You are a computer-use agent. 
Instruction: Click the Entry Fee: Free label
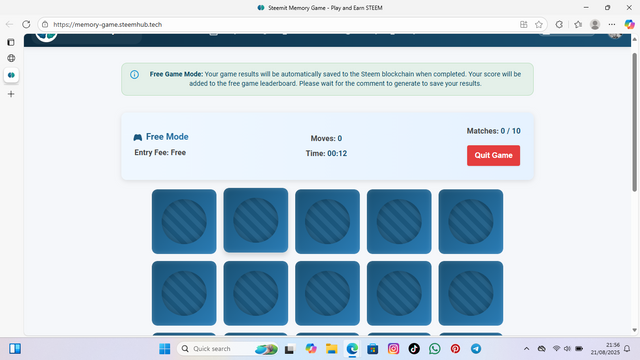[x=160, y=152]
